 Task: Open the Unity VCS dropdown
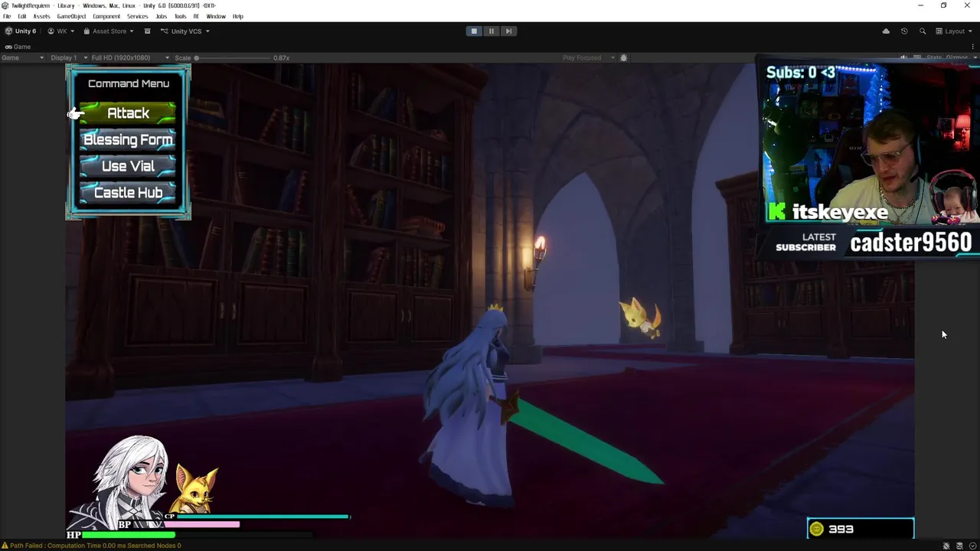pyautogui.click(x=185, y=31)
